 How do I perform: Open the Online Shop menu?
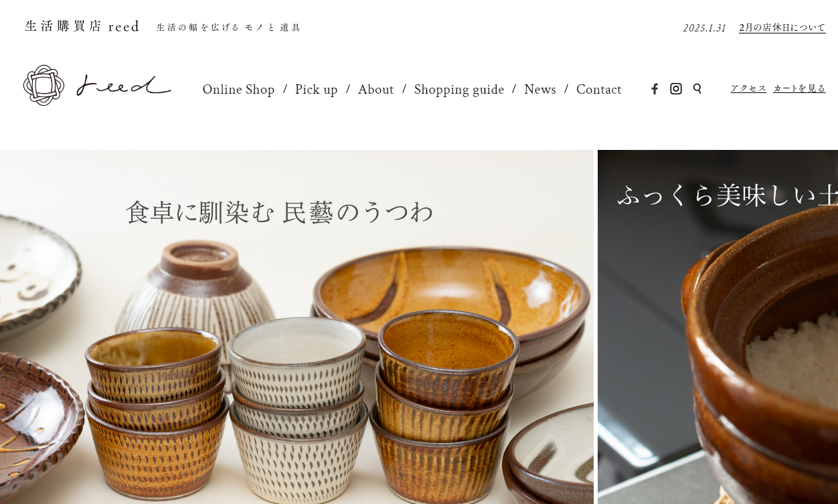(x=238, y=90)
